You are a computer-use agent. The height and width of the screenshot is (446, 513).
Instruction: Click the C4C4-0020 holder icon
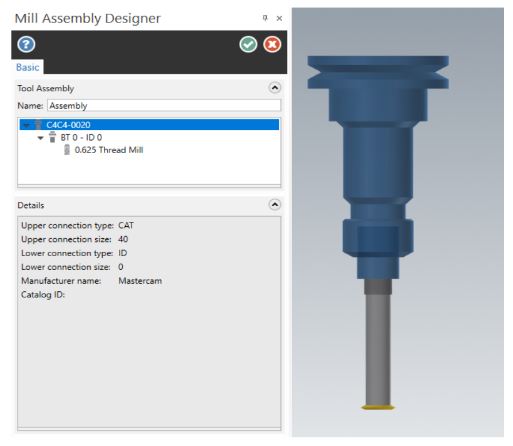38,125
